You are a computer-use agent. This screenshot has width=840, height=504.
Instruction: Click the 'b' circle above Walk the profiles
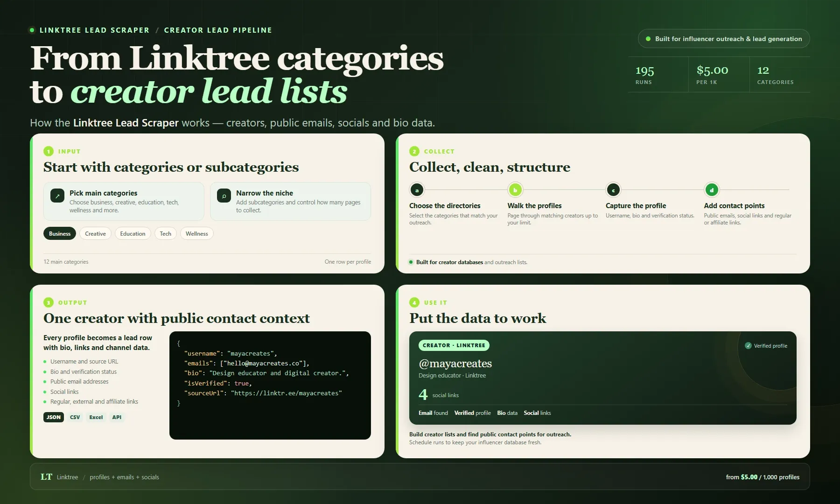[x=515, y=190]
